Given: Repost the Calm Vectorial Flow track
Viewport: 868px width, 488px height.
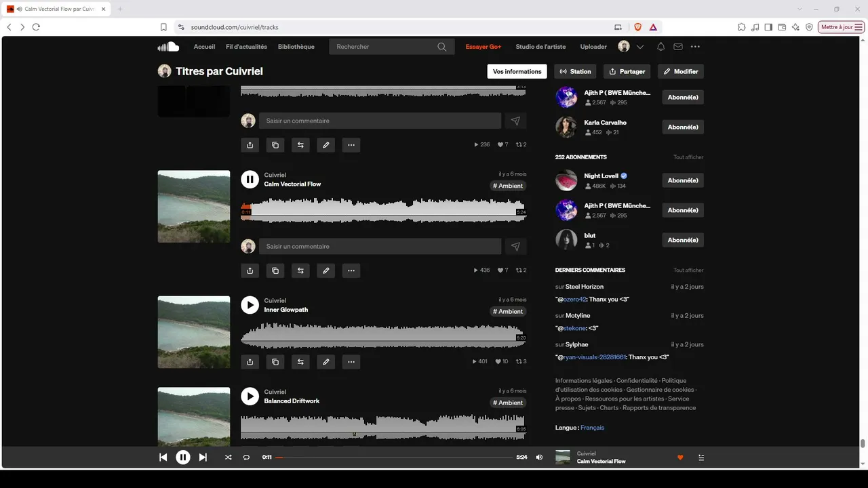Looking at the screenshot, I should 300,270.
